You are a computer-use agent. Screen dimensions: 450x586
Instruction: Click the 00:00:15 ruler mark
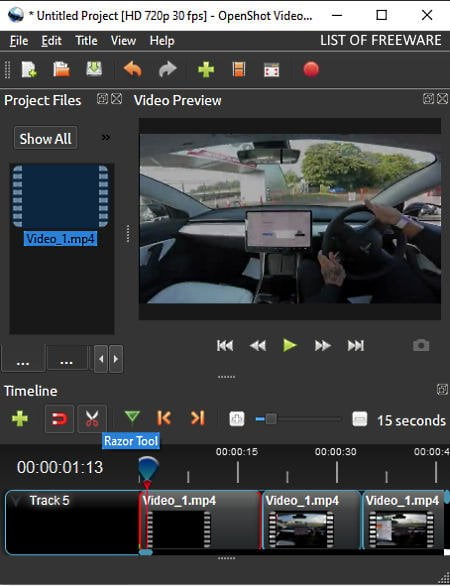click(x=237, y=451)
